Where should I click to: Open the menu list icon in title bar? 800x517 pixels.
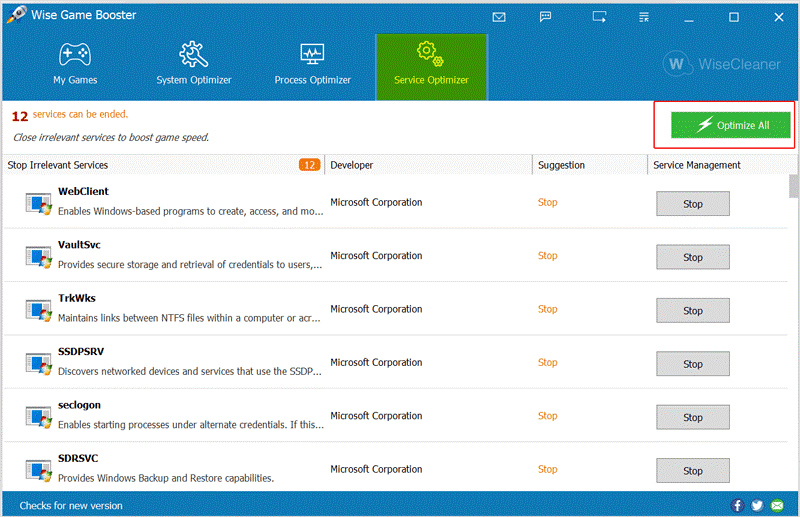click(644, 17)
